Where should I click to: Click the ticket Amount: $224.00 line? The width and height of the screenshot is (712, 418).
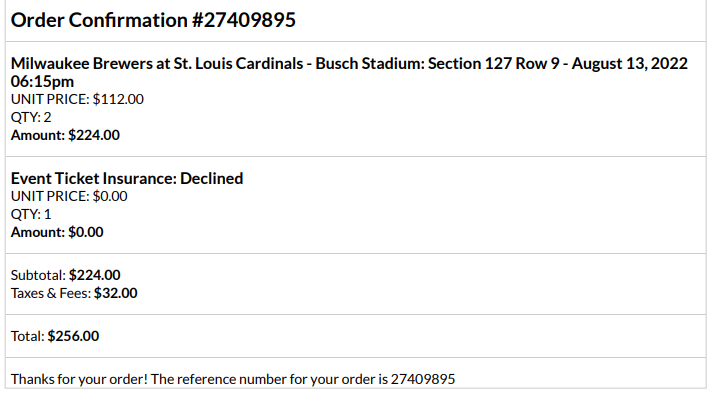65,135
